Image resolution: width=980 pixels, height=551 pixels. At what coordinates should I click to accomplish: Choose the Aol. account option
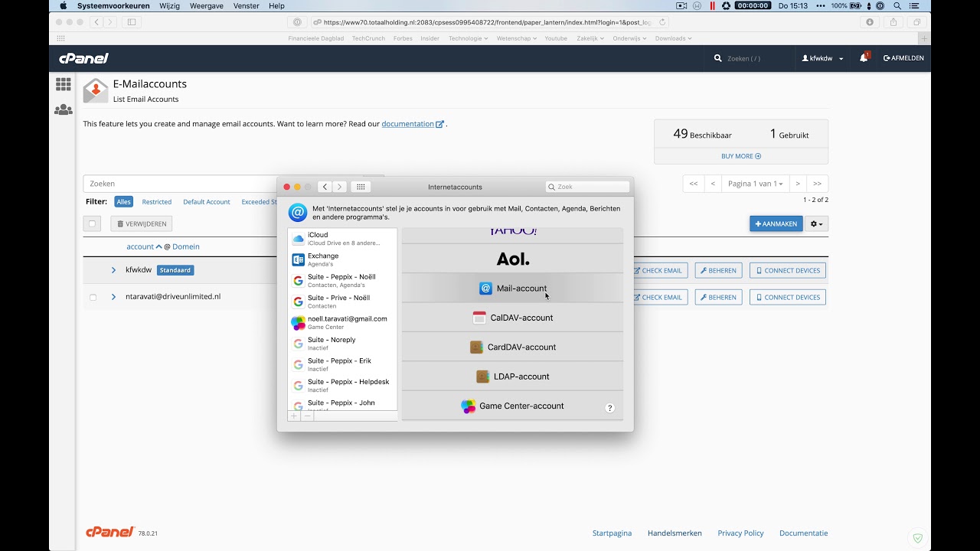tap(513, 259)
